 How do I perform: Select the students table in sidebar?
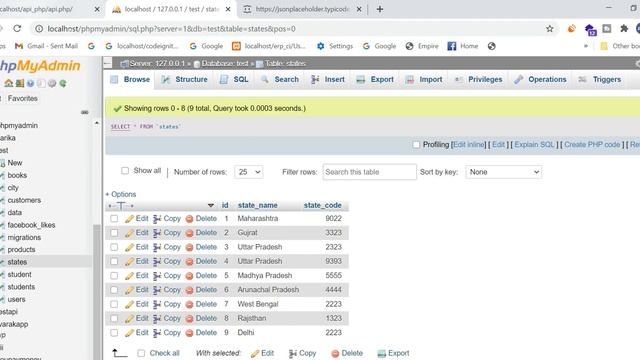21,287
